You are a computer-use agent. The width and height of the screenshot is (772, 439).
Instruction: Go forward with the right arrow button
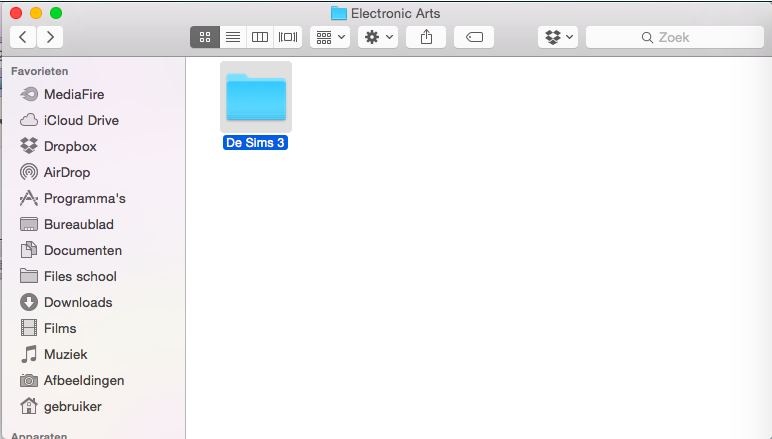coord(50,37)
